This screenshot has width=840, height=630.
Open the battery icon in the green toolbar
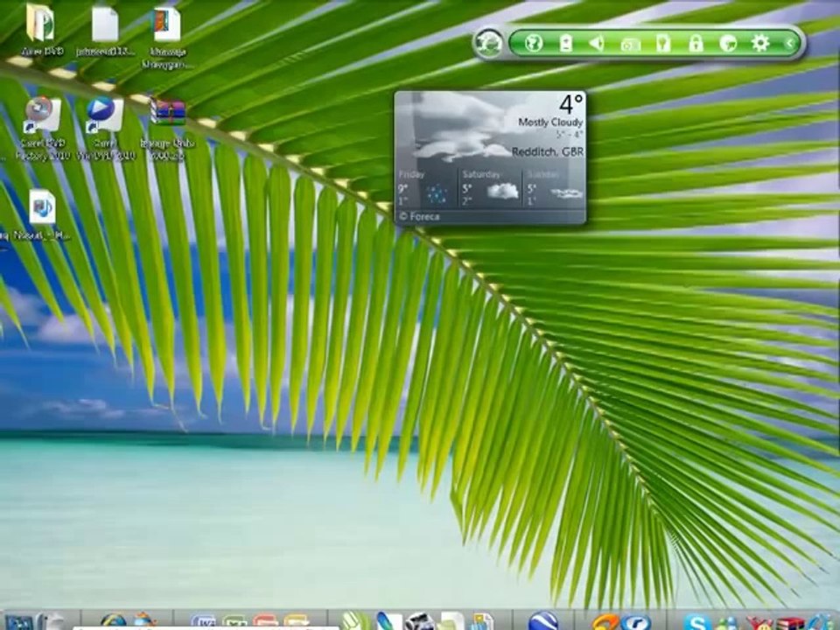(565, 43)
